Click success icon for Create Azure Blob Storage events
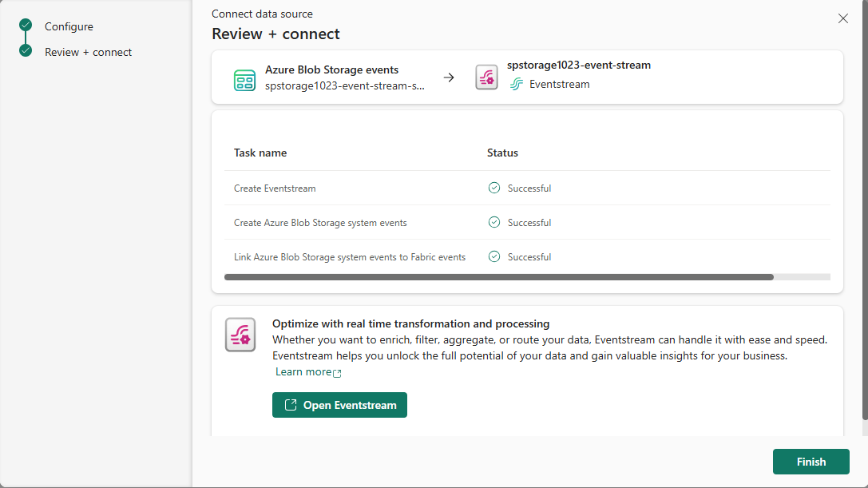Image resolution: width=868 pixels, height=488 pixels. tap(494, 223)
